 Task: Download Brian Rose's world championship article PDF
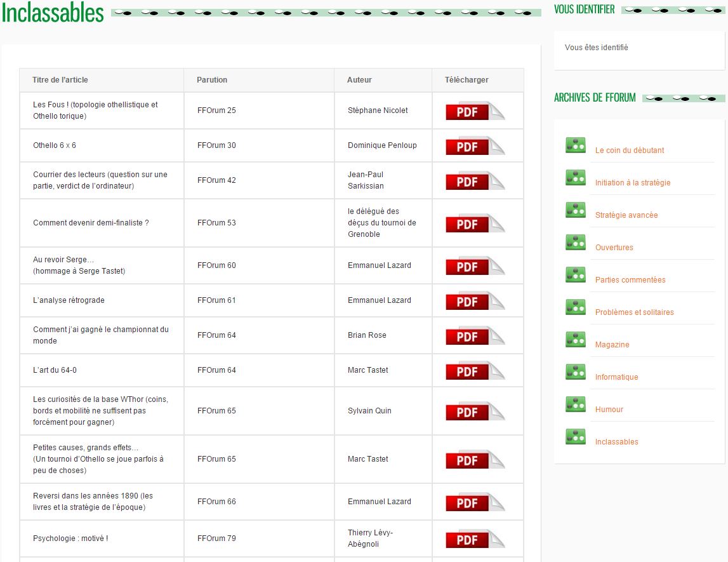pos(474,336)
